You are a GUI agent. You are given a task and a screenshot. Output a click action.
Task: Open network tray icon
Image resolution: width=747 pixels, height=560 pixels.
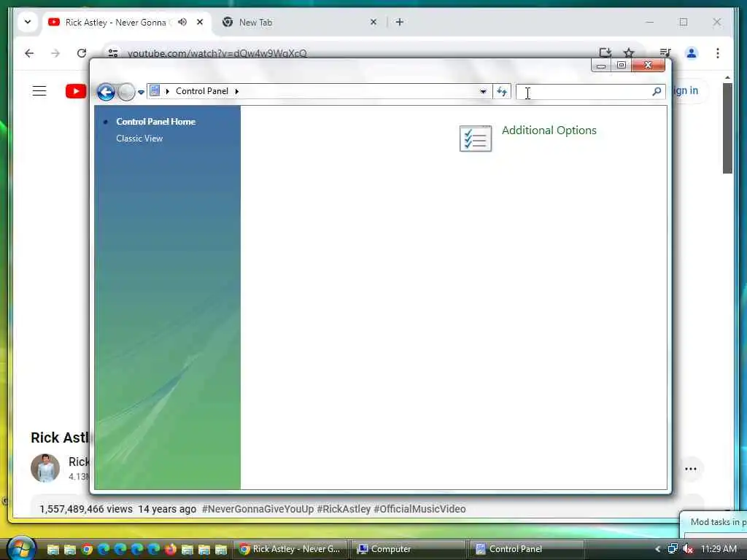pos(672,549)
